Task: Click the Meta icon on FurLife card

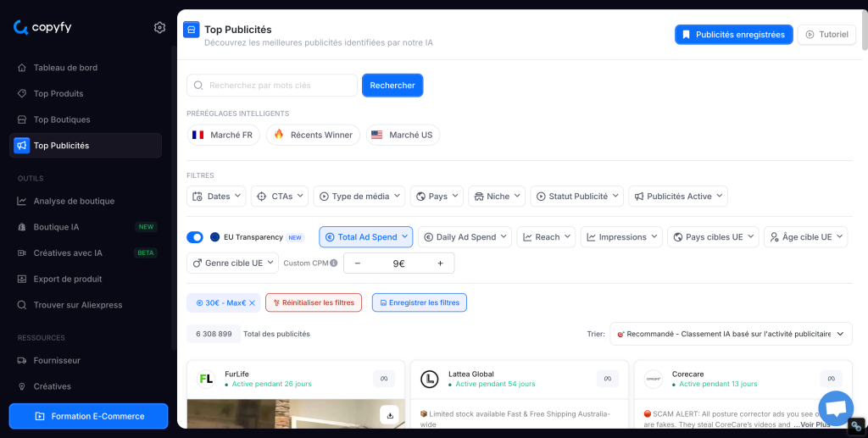Action: coord(384,379)
